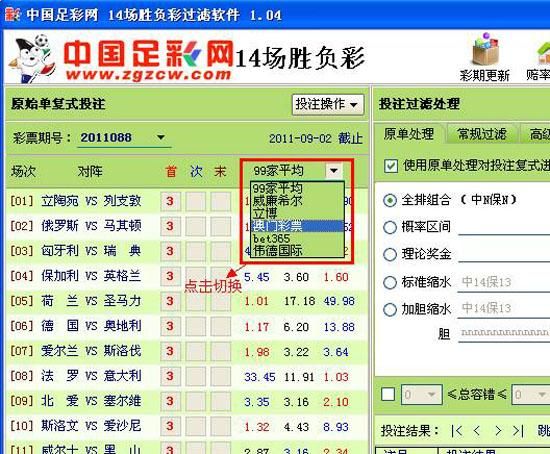550x454 pixels.
Task: Open the 加胆缩水 中14保13 dropdown field
Action: 504,308
